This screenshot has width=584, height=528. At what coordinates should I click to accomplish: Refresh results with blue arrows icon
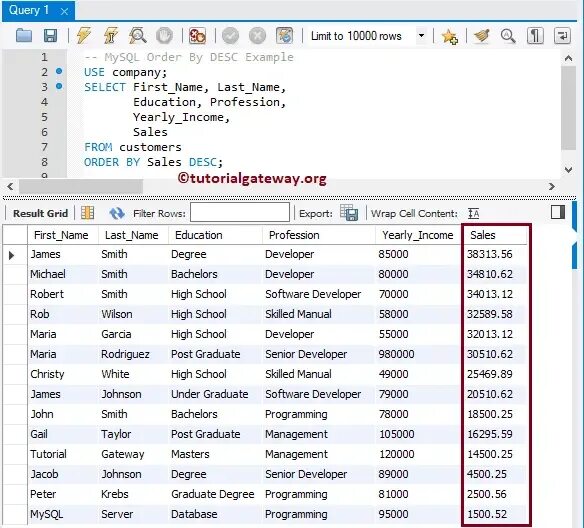(117, 213)
